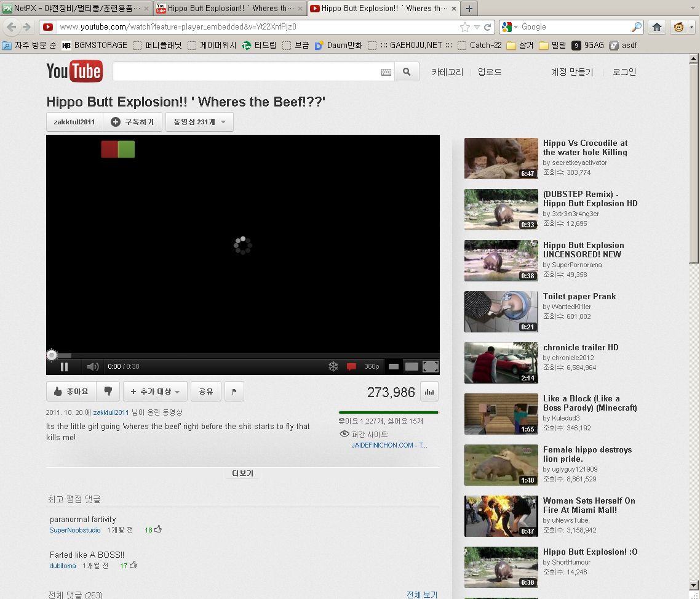Open the snowflake effect button in player
The height and width of the screenshot is (599, 700).
[333, 367]
